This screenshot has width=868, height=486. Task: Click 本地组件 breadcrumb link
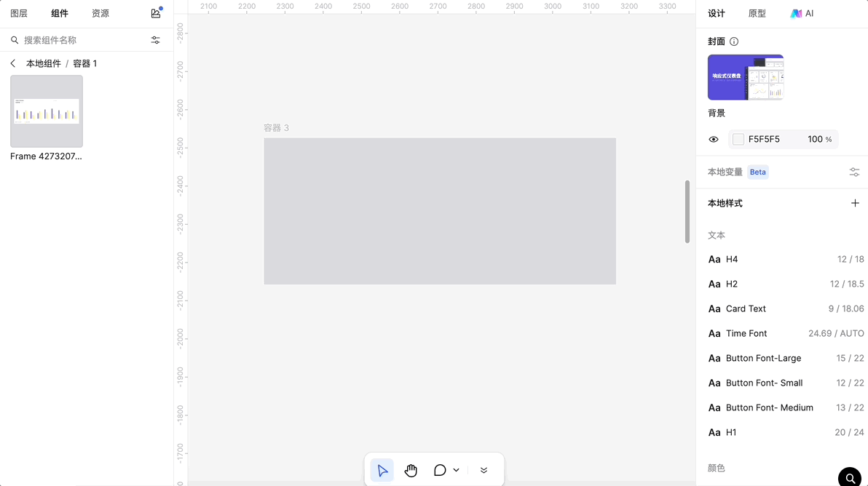[44, 63]
